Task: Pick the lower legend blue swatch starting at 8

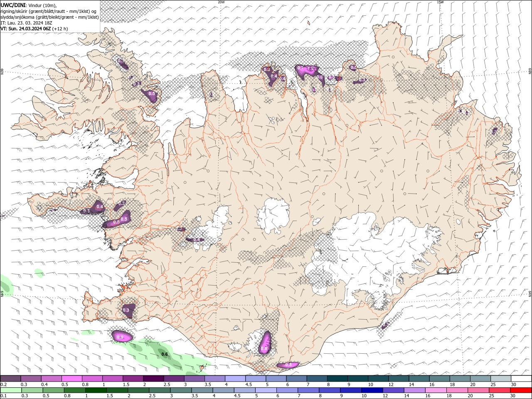Action: tap(330, 390)
